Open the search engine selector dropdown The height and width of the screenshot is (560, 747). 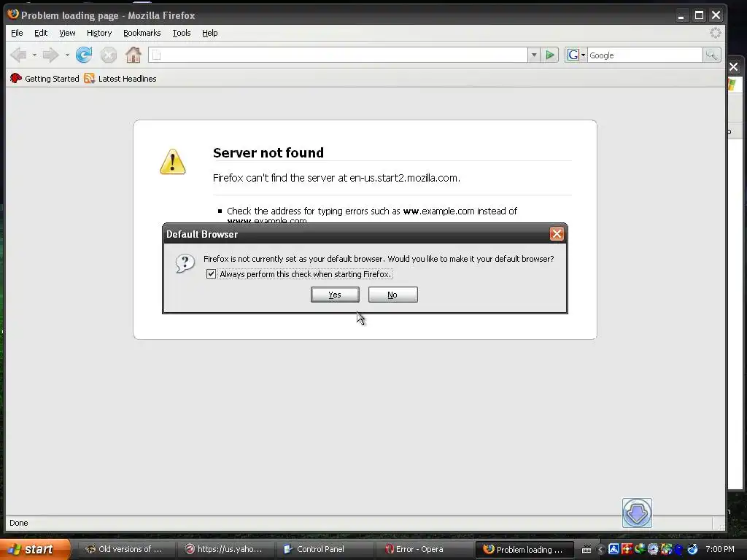click(576, 55)
